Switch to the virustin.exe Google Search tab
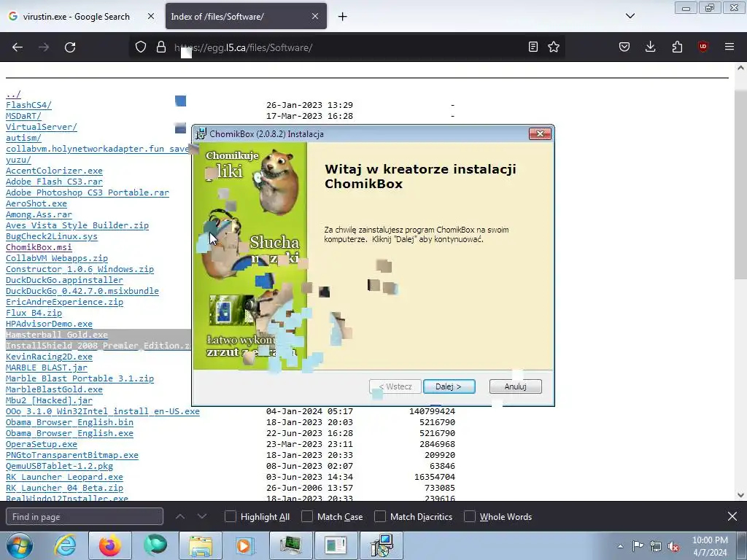The height and width of the screenshot is (560, 747). [82, 16]
